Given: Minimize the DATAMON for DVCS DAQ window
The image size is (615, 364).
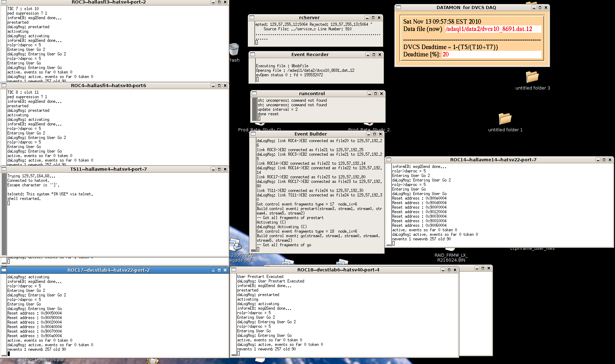Looking at the screenshot, I should 534,7.
